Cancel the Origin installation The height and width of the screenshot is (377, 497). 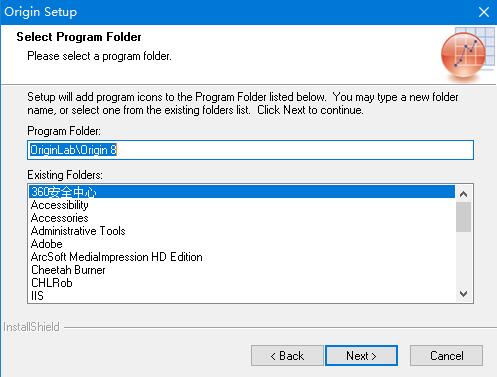446,356
